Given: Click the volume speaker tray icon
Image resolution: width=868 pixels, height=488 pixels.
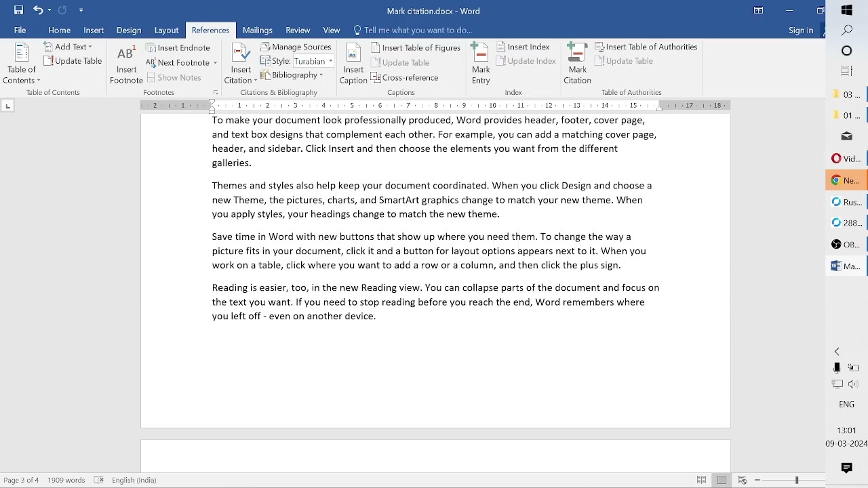Looking at the screenshot, I should click(854, 384).
